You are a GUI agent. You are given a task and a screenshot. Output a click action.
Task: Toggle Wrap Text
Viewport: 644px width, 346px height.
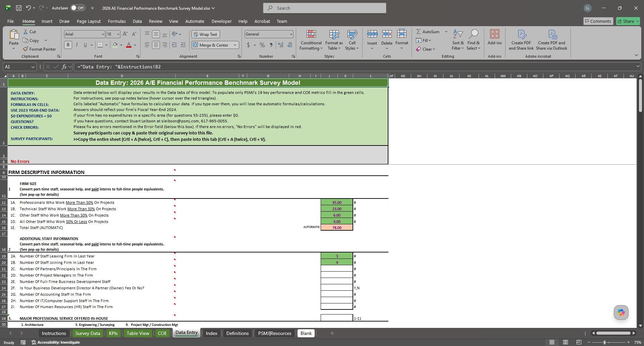click(206, 34)
